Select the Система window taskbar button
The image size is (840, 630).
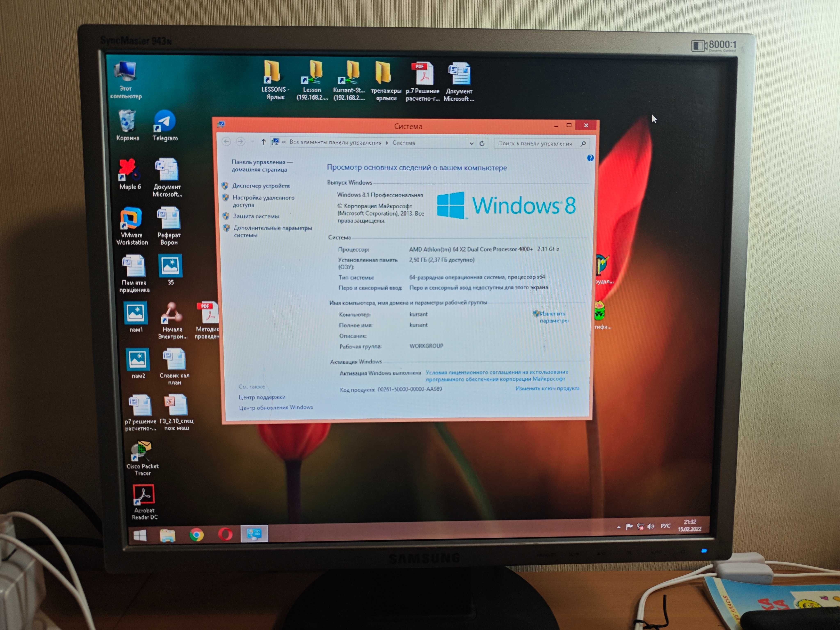point(254,534)
